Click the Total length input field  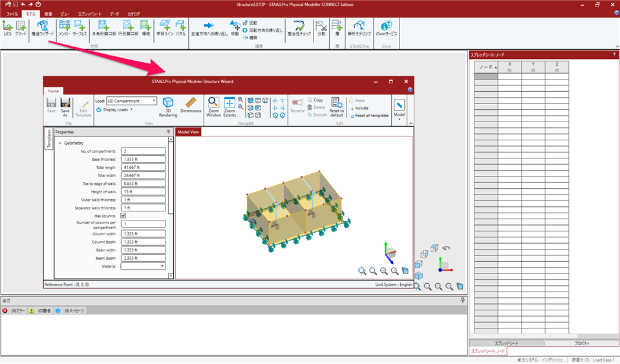pyautogui.click(x=143, y=167)
